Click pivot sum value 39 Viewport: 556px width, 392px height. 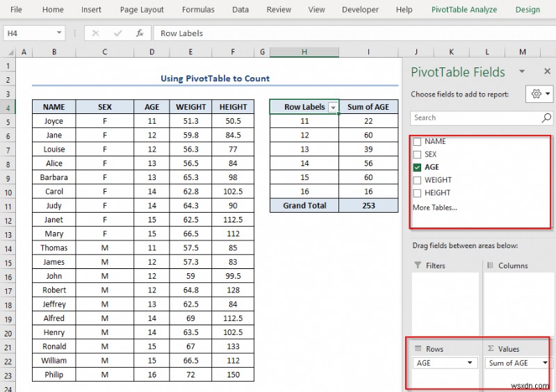tap(368, 149)
